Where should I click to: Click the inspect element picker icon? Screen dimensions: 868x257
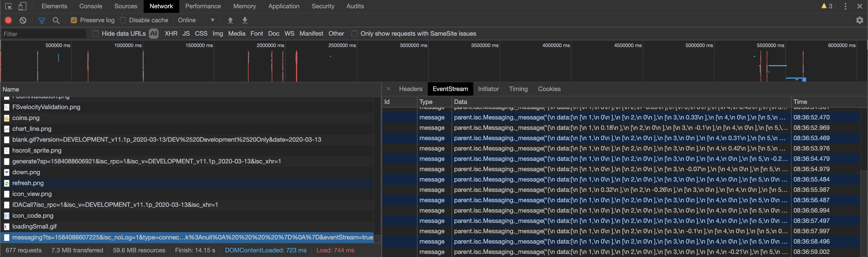(x=9, y=6)
